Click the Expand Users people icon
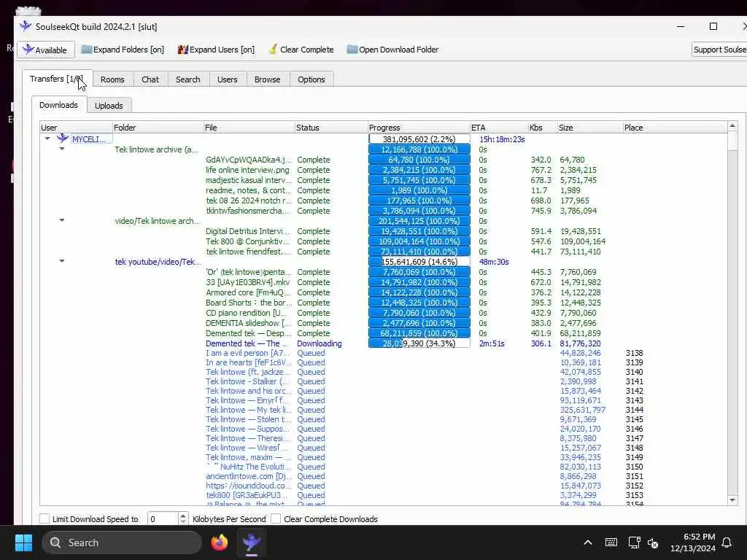 pyautogui.click(x=183, y=50)
